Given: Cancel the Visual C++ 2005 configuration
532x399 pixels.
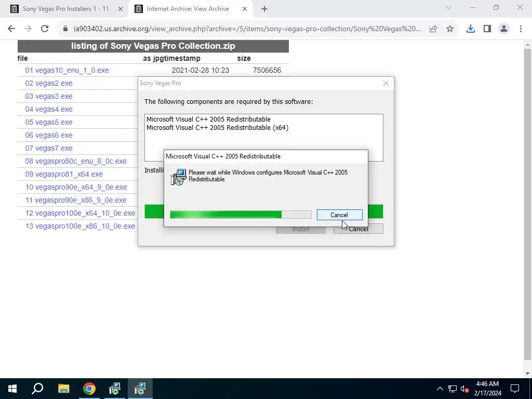Looking at the screenshot, I should 339,215.
